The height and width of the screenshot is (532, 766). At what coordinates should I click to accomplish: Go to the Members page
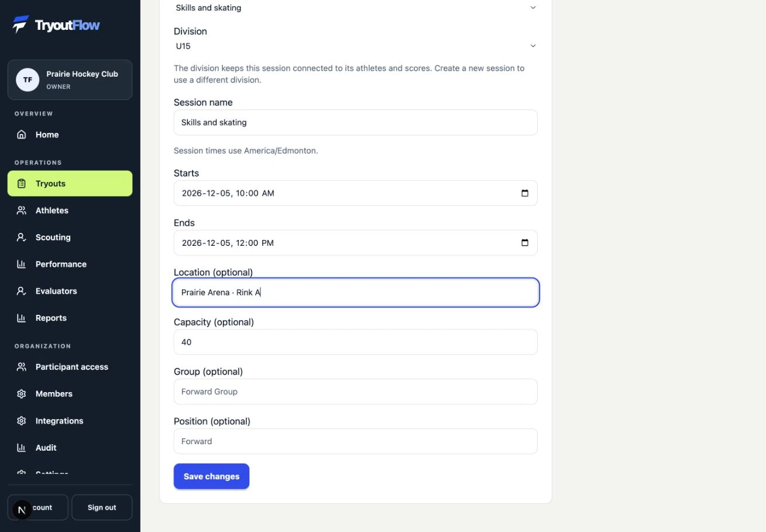pos(70,394)
